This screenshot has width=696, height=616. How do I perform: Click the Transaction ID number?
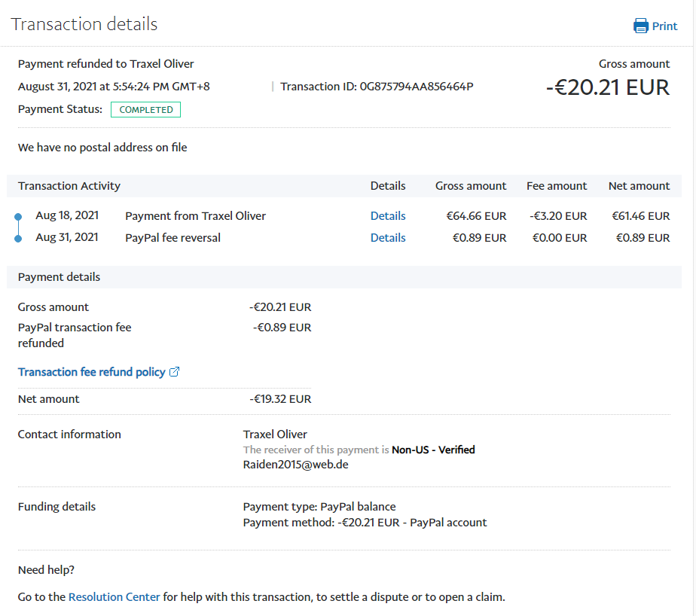click(417, 87)
